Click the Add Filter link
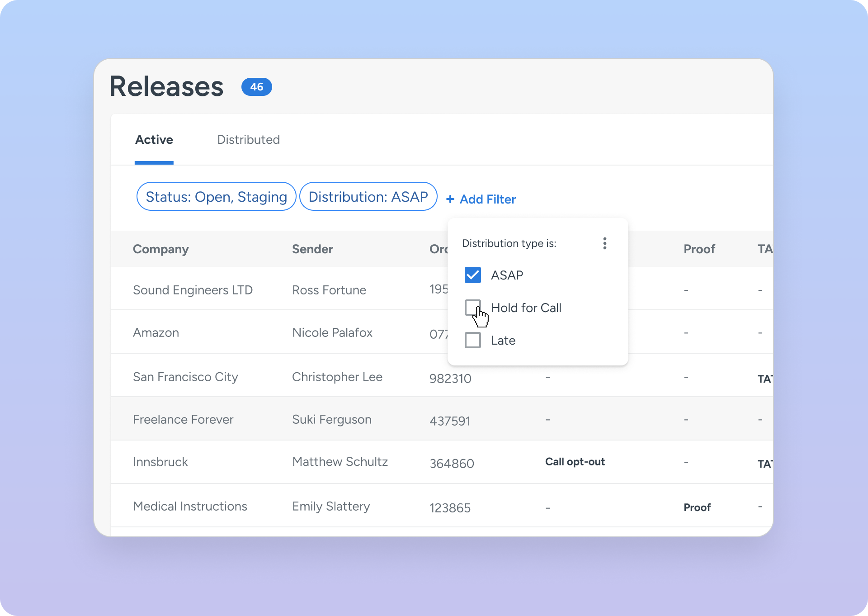868x616 pixels. (487, 199)
